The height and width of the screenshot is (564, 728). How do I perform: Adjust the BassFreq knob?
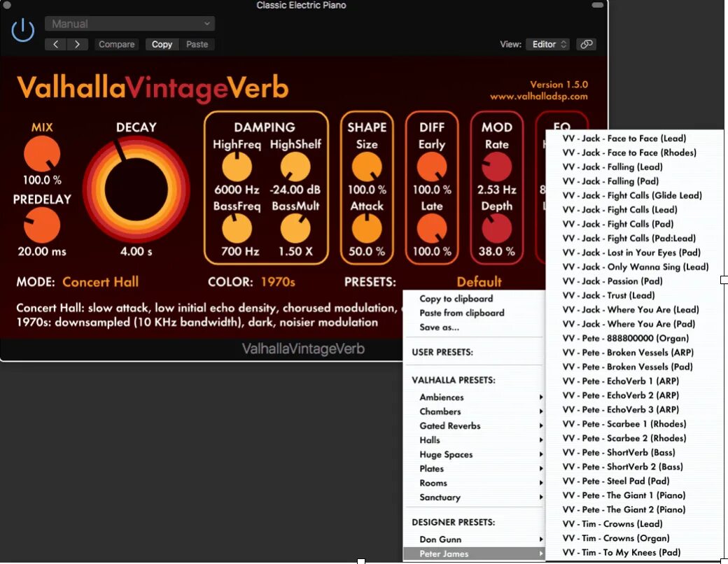tap(237, 228)
